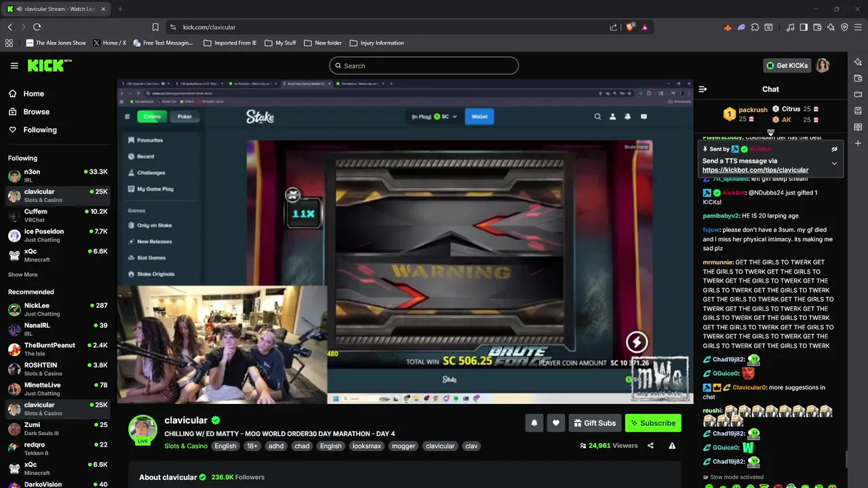
Task: Open Brave Shields lion icon in address bar
Action: (630, 27)
